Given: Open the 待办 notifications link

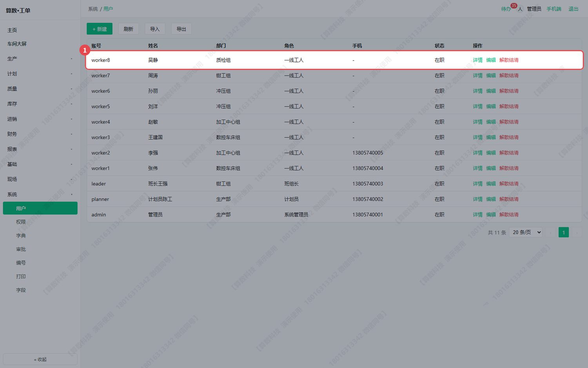Looking at the screenshot, I should (506, 9).
